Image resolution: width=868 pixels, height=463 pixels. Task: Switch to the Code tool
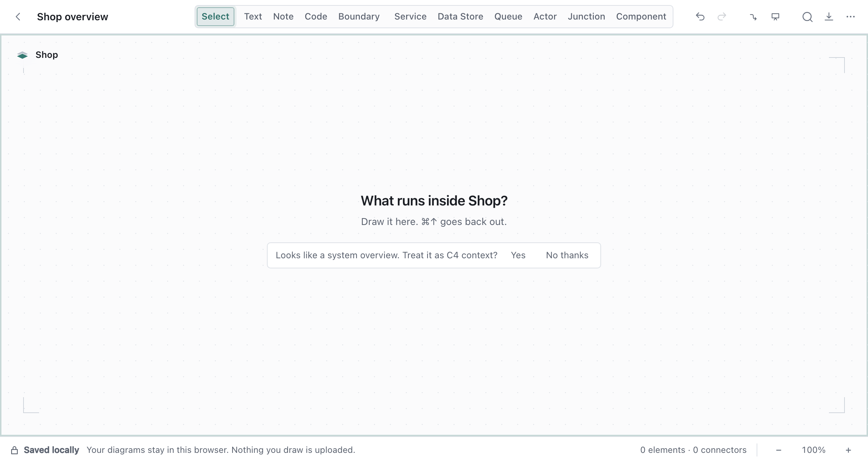(316, 17)
